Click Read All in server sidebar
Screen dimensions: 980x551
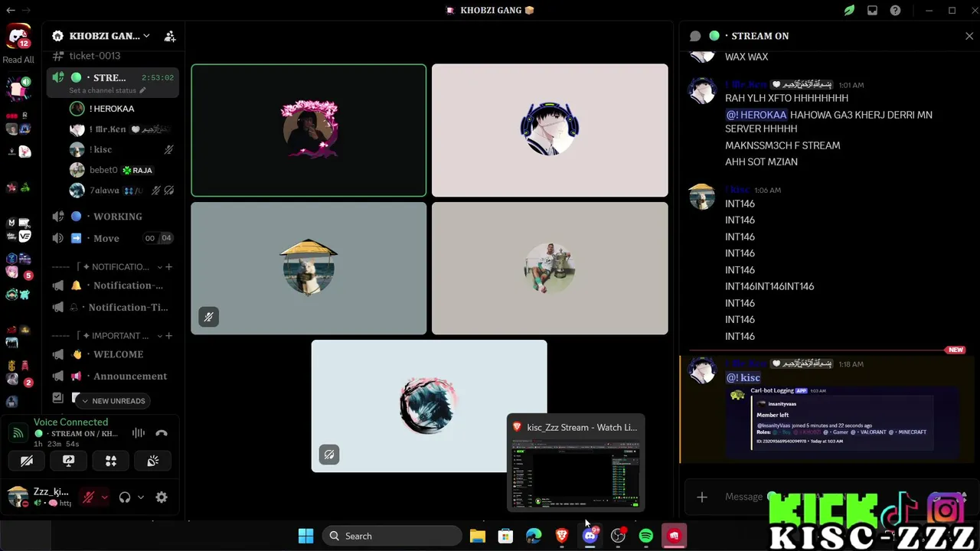[x=18, y=60]
